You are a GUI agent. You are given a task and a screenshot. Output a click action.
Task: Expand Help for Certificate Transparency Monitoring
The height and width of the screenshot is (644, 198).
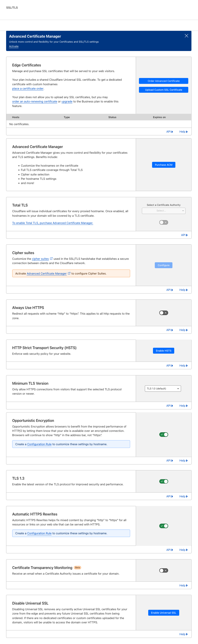point(184,586)
